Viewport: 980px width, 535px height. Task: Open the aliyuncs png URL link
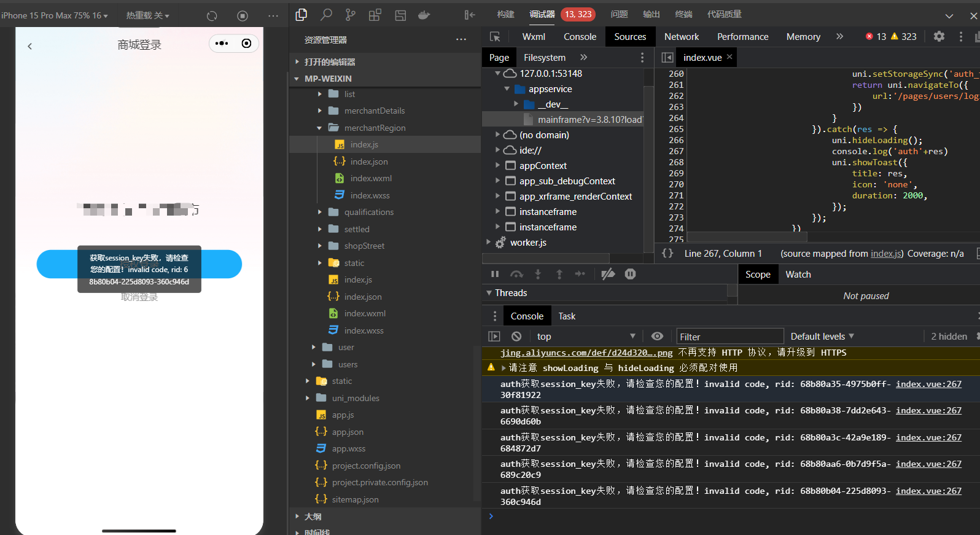coord(586,353)
